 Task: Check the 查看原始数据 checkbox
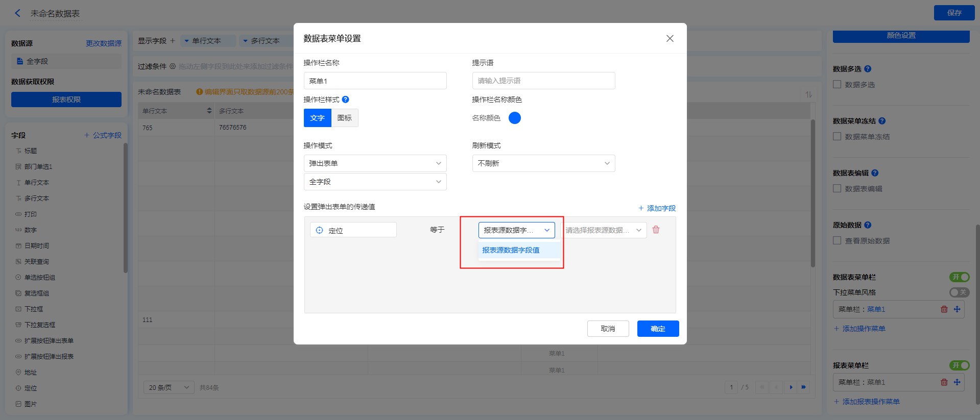(x=837, y=241)
